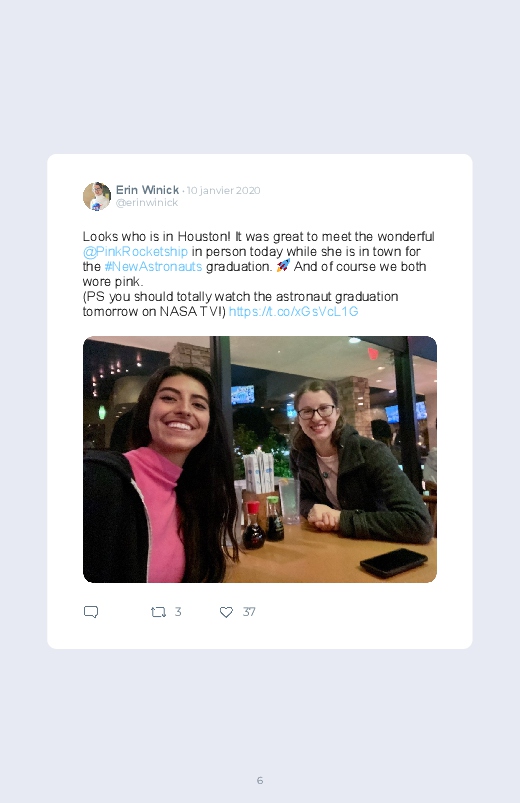Follow the #NewAstronauts hashtag

click(x=153, y=266)
